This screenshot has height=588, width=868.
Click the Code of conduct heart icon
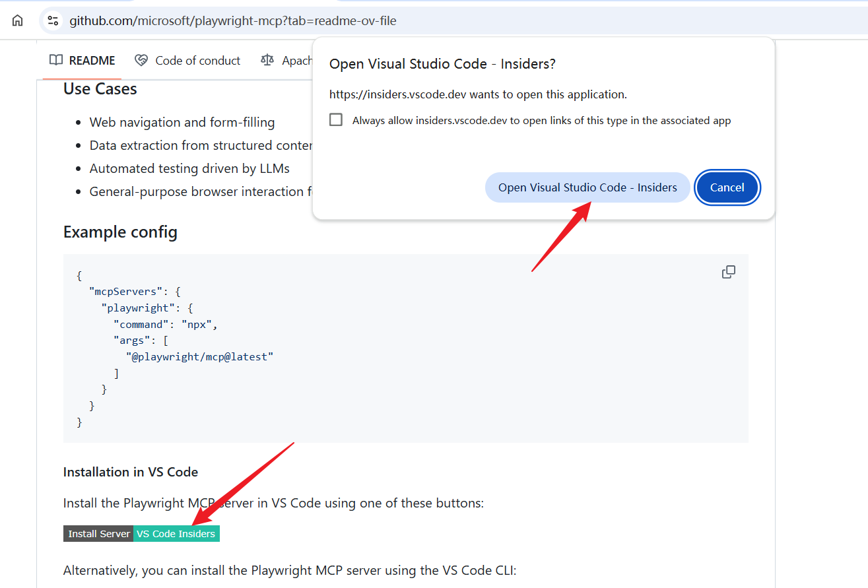click(141, 60)
